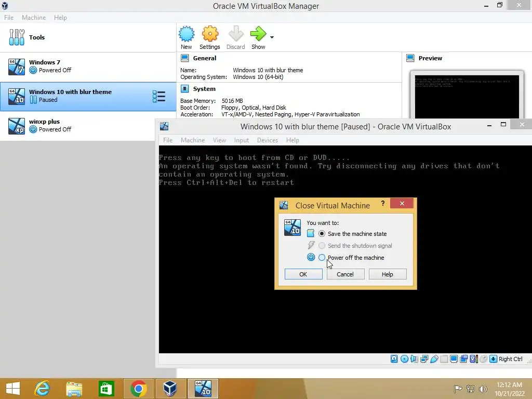
Task: Click recording status bar icon
Action: 463,359
